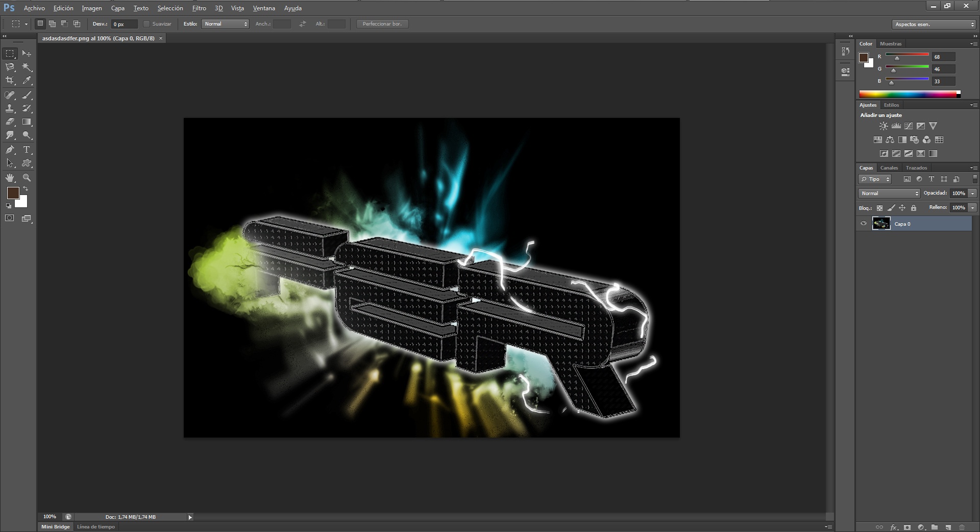Click the foreground color swatch in toolbar

point(13,192)
